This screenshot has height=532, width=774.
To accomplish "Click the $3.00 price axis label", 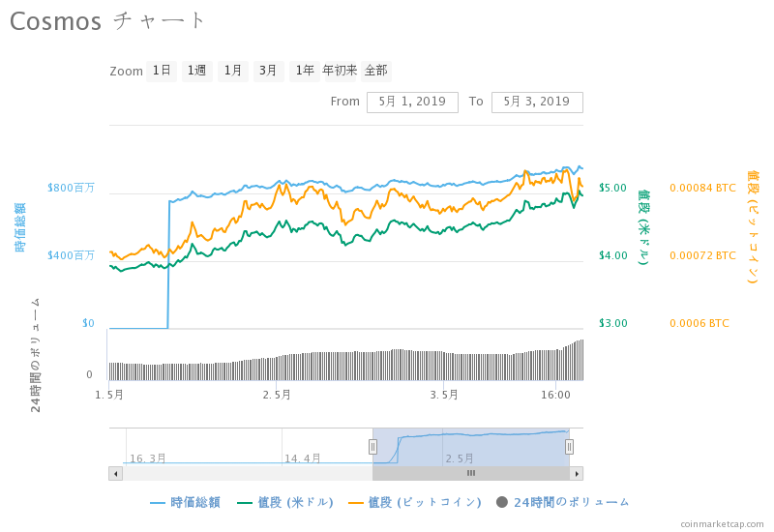I will click(x=612, y=323).
